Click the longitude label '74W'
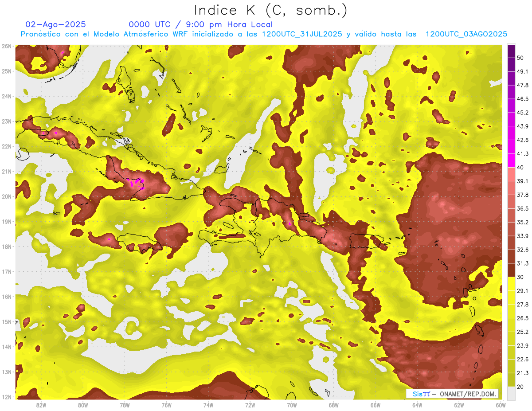This screenshot has width=532, height=411. pos(208,405)
